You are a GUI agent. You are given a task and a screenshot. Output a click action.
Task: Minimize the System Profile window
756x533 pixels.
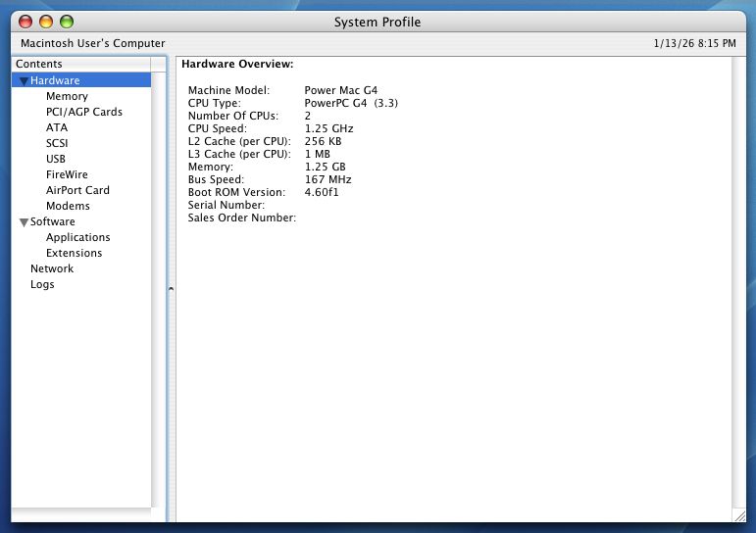click(x=46, y=22)
